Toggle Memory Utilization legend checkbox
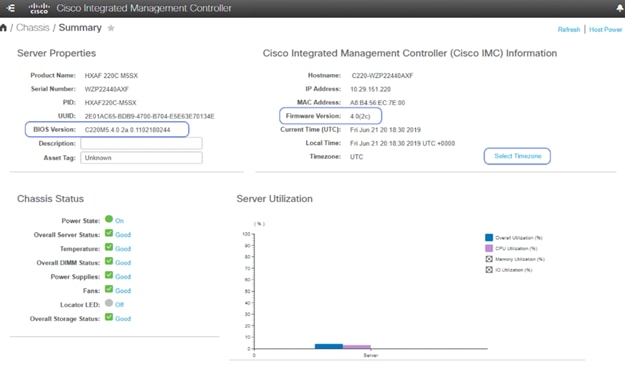 tap(489, 259)
